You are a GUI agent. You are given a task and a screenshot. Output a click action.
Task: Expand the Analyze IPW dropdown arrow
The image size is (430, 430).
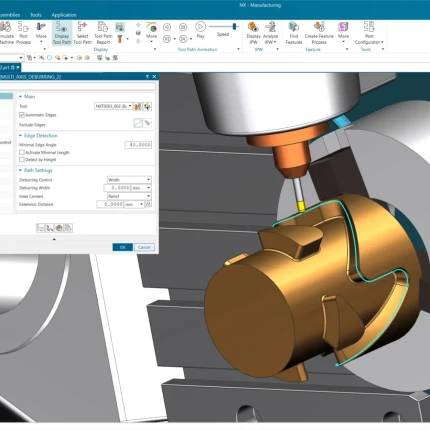[x=275, y=42]
